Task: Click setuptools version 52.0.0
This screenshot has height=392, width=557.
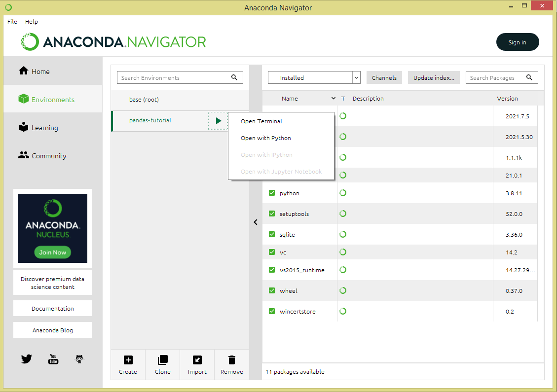Action: 514,214
